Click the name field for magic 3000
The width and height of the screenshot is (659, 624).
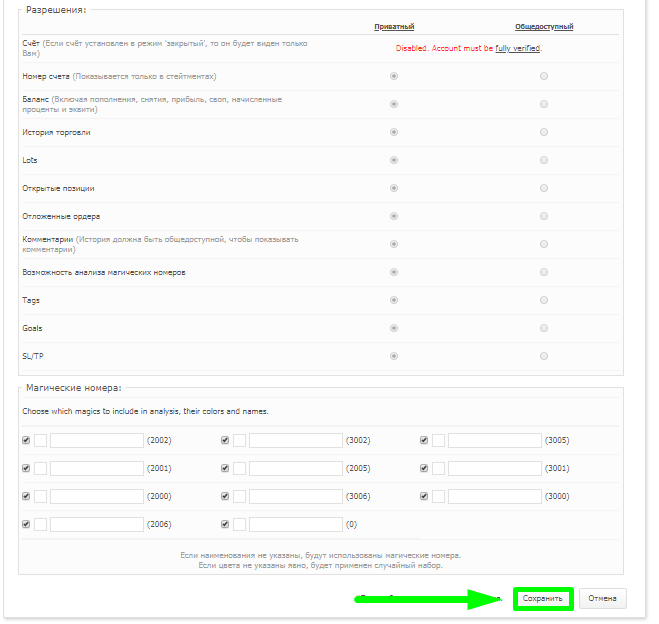[494, 496]
